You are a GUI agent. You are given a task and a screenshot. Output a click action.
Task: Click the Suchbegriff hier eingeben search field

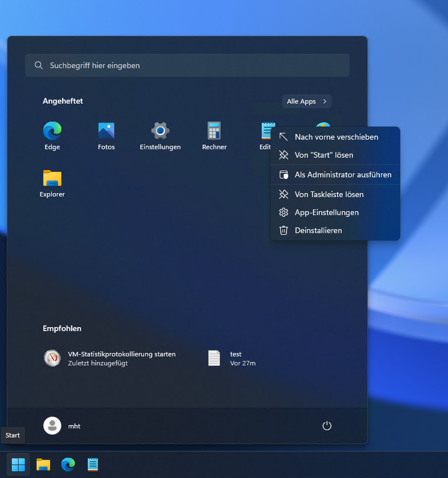coord(187,65)
